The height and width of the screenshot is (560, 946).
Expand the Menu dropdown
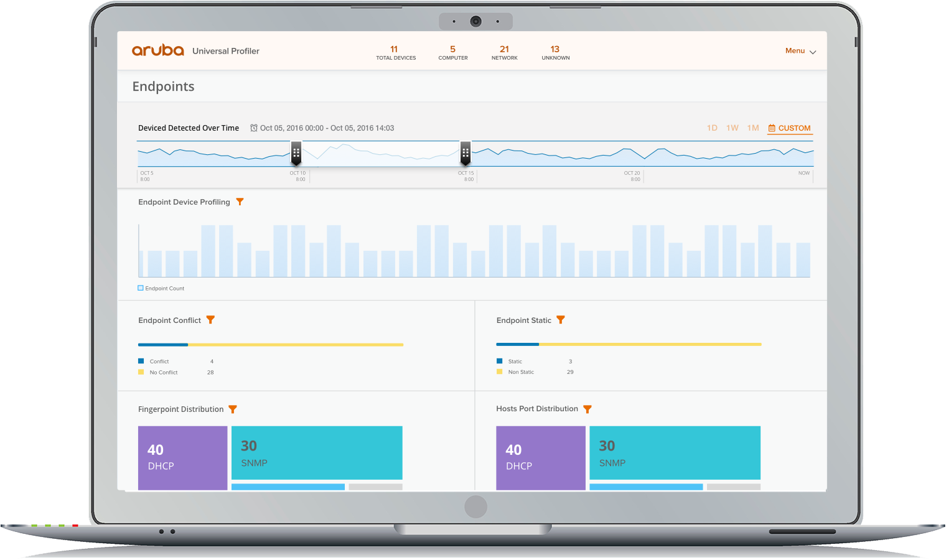800,51
